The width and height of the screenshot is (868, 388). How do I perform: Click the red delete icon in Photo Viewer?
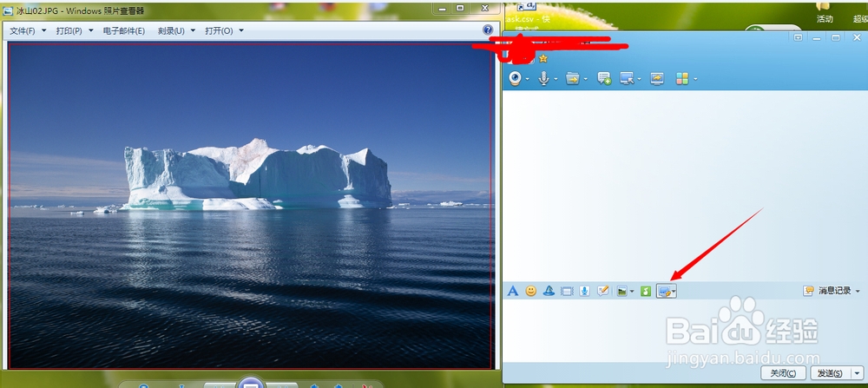(x=365, y=385)
